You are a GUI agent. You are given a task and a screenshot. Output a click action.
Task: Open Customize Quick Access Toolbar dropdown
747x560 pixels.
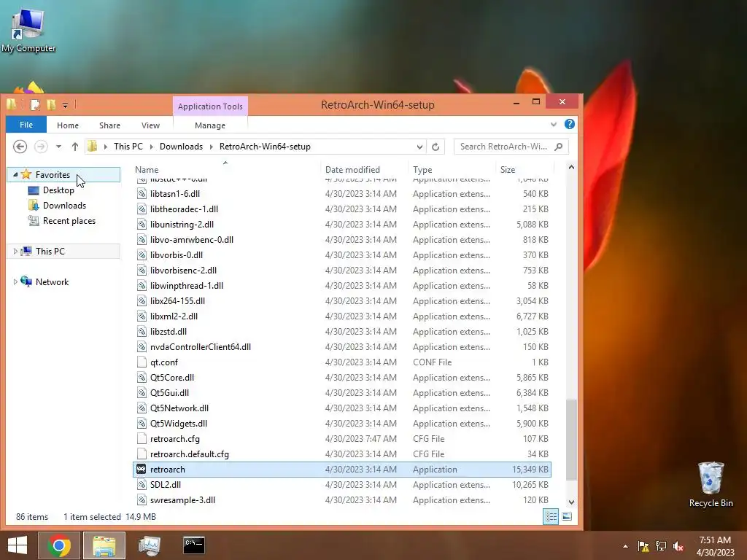point(65,105)
